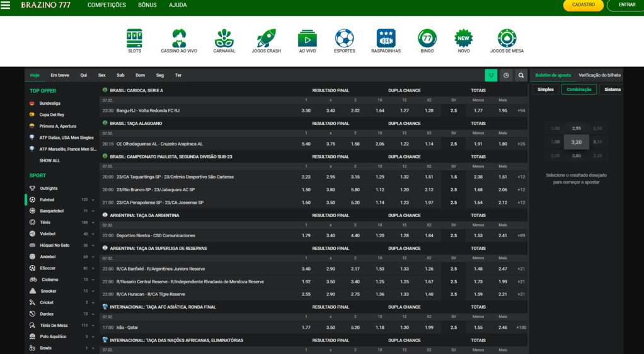Expand the Ténis De Mesa chevron
The height and width of the screenshot is (354, 644).
[x=93, y=325]
